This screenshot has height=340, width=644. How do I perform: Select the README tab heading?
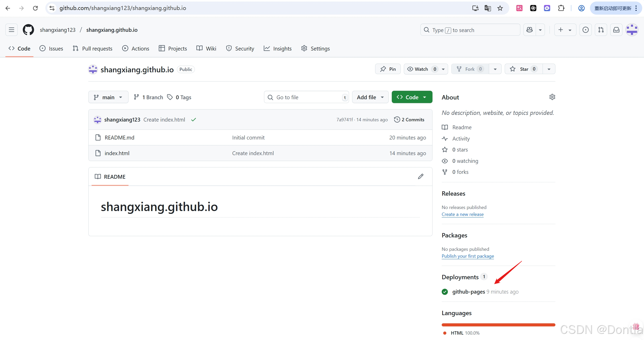point(110,177)
